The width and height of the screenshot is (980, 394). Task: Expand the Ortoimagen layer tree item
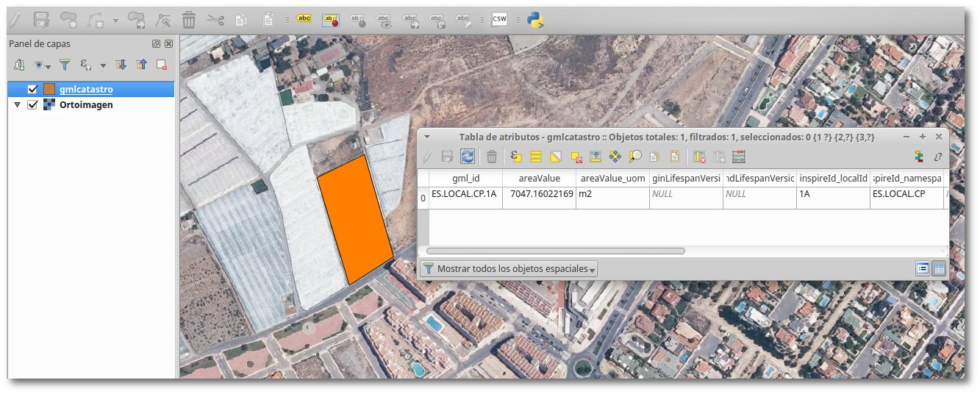(18, 105)
